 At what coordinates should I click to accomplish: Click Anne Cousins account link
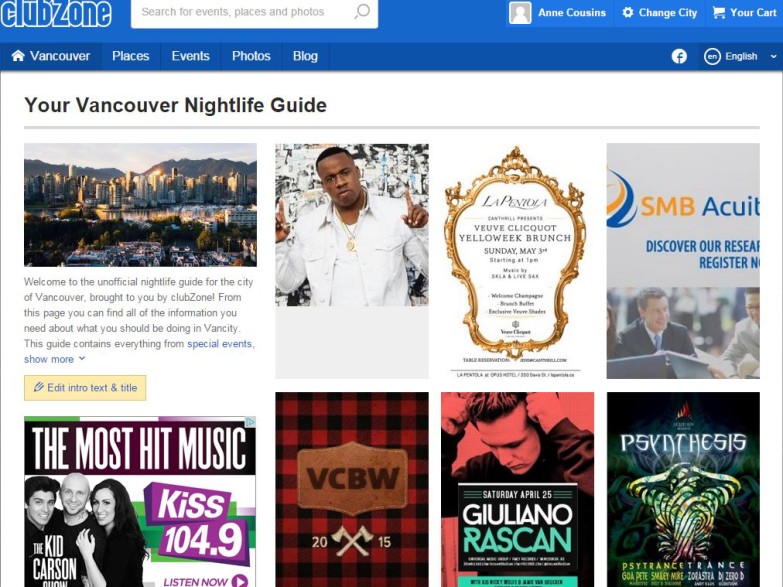[x=572, y=12]
